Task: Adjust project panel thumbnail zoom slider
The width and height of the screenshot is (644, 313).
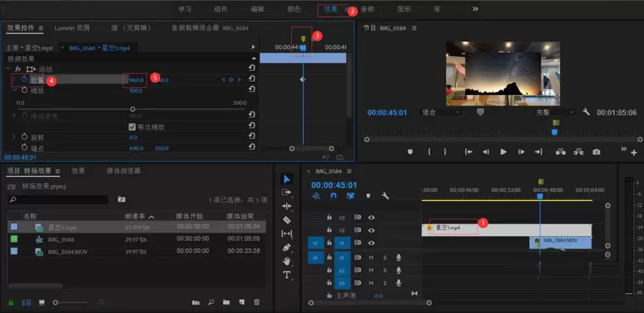Action: click(55, 303)
